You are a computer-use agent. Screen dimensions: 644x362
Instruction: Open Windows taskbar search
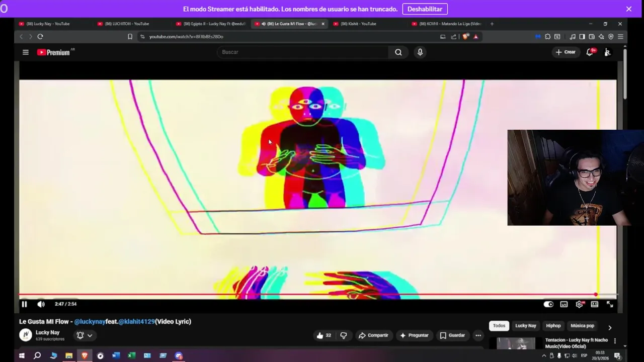pos(37,355)
